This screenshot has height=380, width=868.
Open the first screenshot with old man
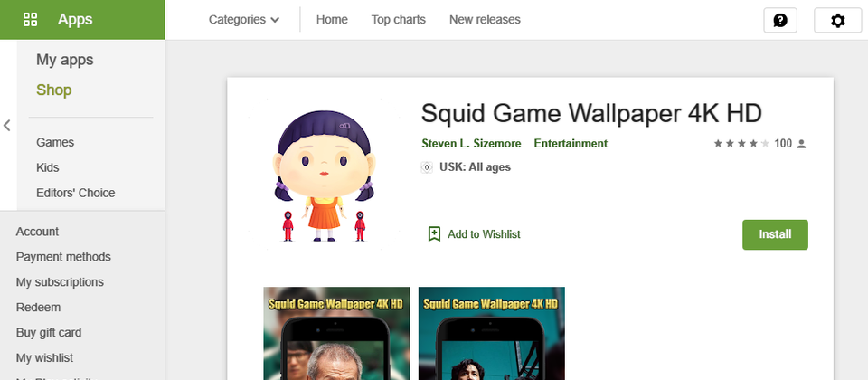point(336,334)
